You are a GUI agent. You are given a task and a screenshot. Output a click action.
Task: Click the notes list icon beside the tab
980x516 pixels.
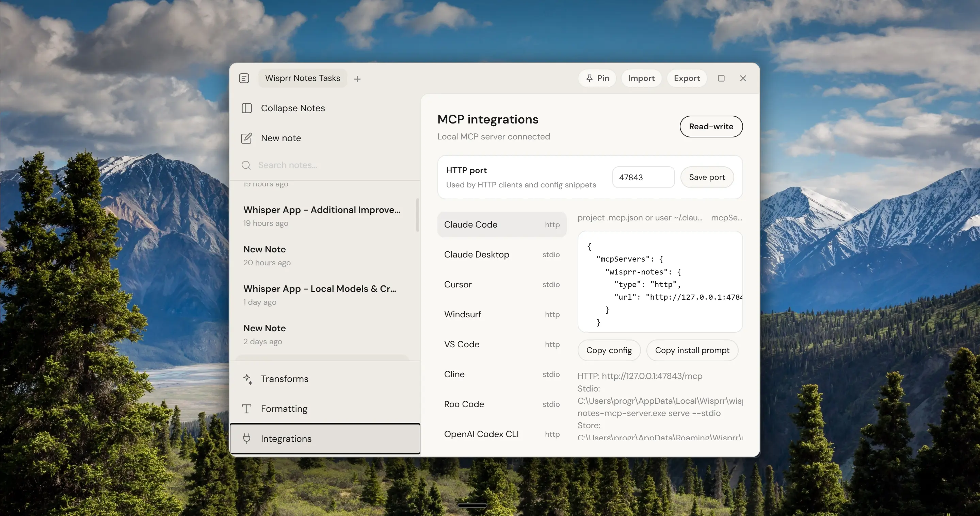244,78
